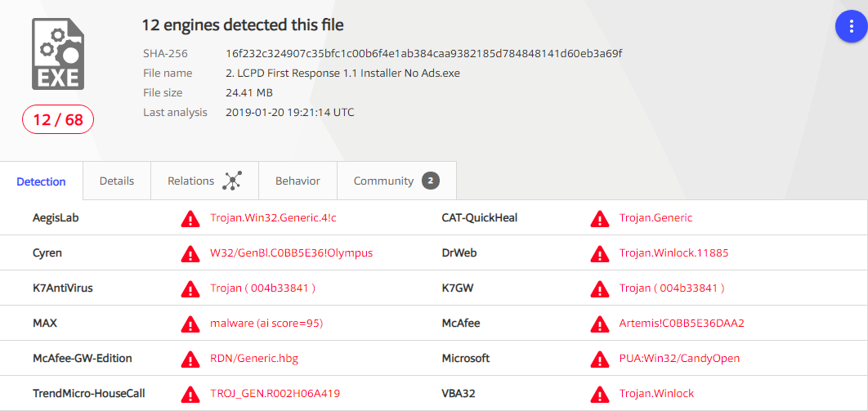The height and width of the screenshot is (411, 868).
Task: Select the Detection tab
Action: tap(41, 181)
